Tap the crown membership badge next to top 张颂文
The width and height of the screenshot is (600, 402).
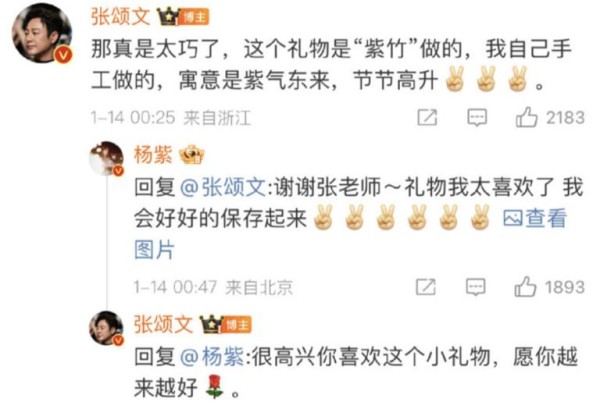(168, 17)
